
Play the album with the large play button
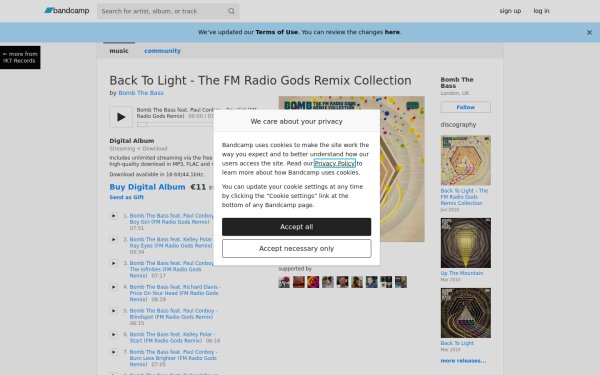click(121, 117)
